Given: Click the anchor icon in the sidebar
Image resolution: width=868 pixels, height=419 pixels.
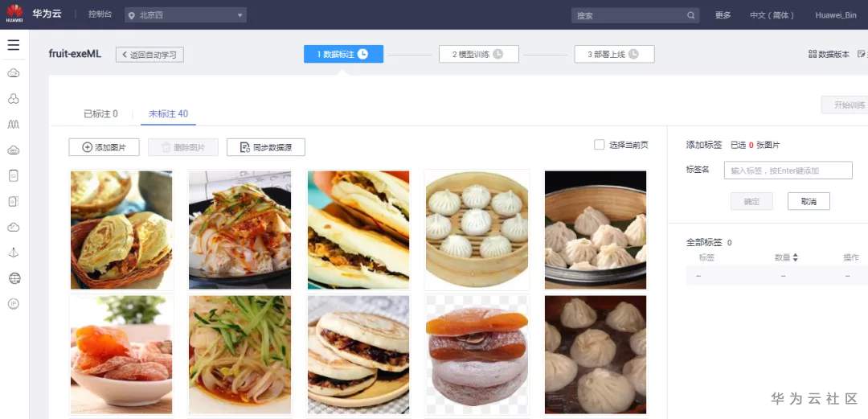Looking at the screenshot, I should click(14, 253).
